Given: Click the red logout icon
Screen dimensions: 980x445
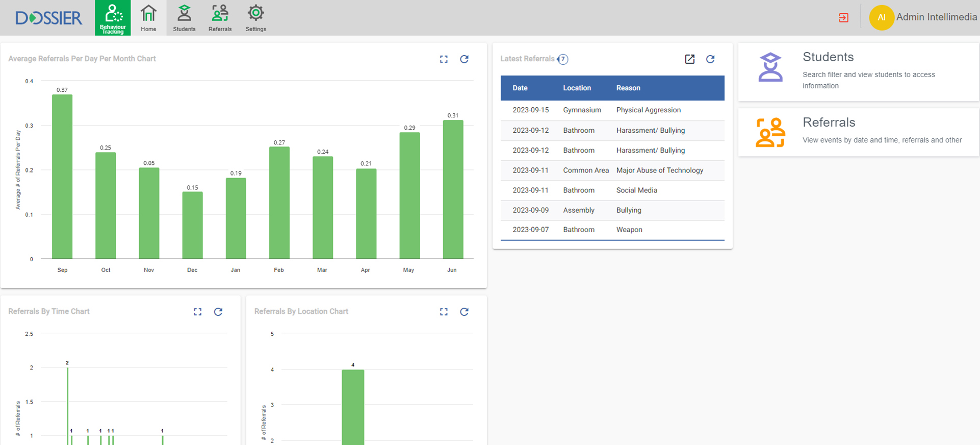Looking at the screenshot, I should (843, 18).
